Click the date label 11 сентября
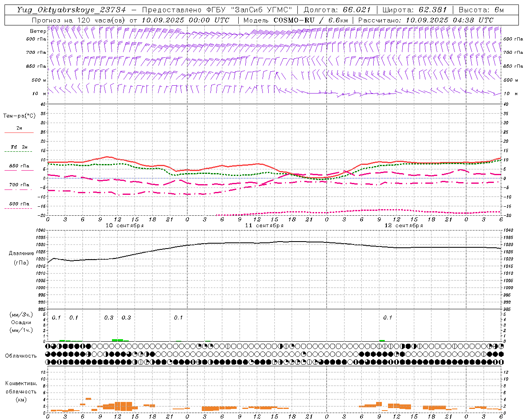 [x=264, y=226]
